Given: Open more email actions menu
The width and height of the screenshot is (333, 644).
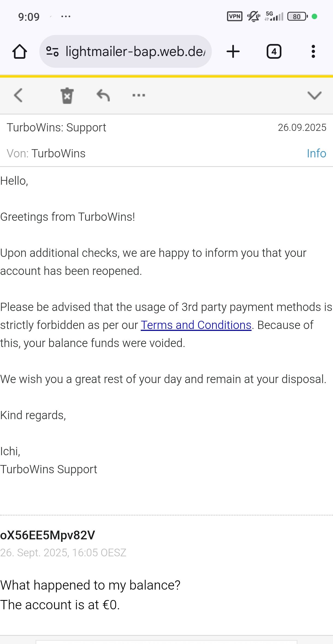Looking at the screenshot, I should click(139, 95).
